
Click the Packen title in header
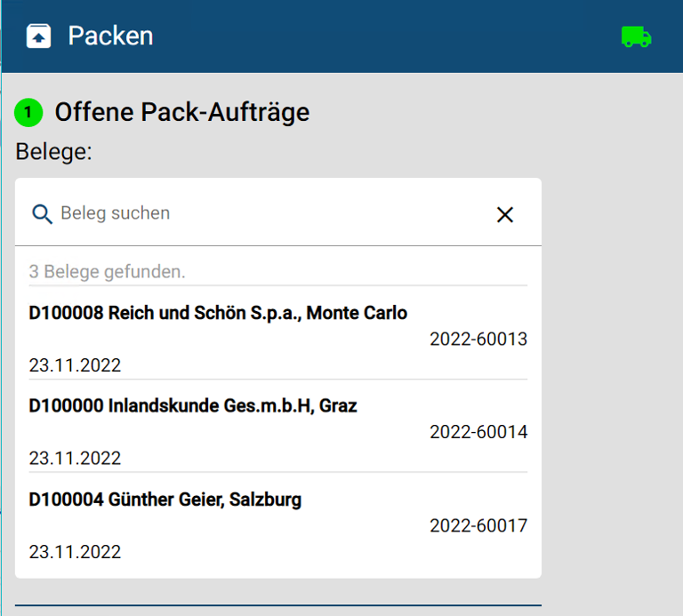click(110, 36)
